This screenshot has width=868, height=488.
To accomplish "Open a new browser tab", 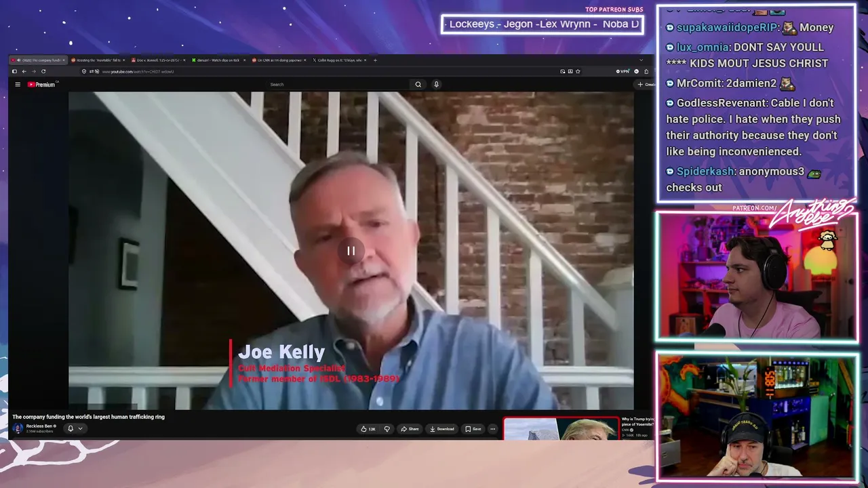I will (375, 60).
